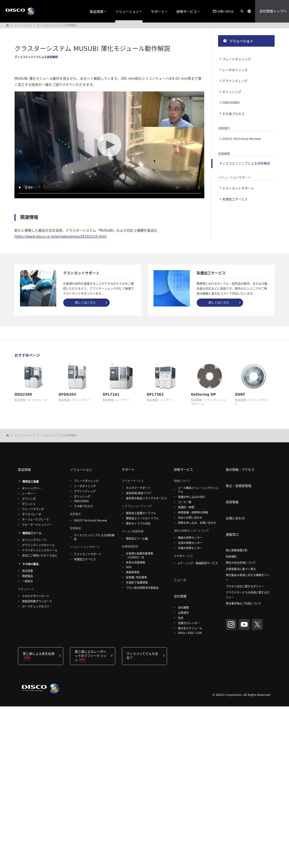Open 採用情報 in footer
The image size is (289, 868).
tap(232, 502)
